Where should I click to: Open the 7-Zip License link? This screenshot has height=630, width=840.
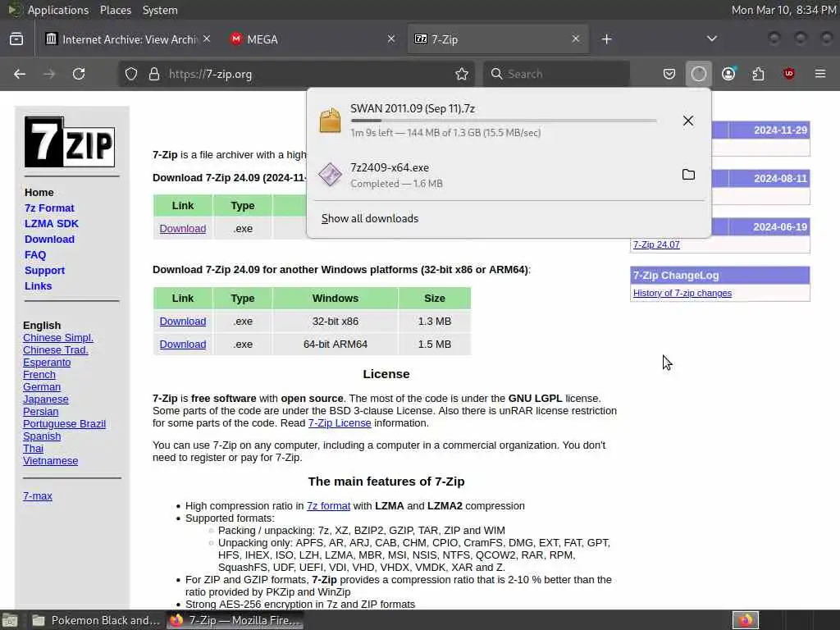(340, 423)
